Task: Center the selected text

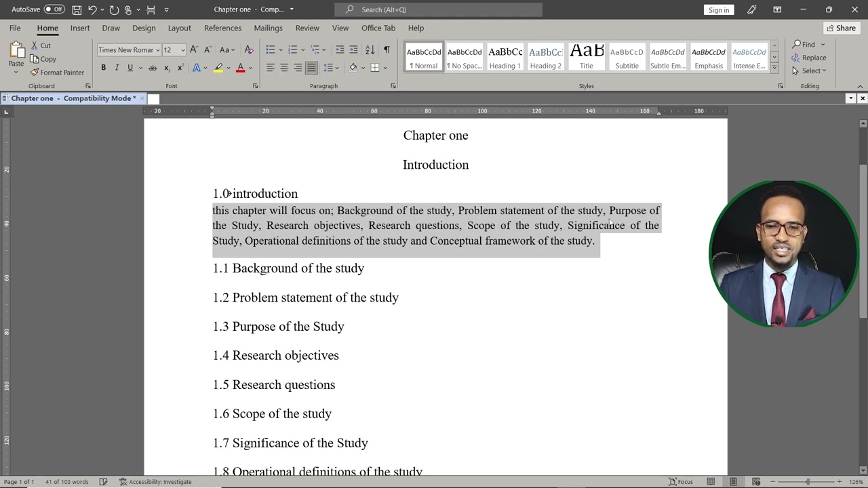Action: 284,68
